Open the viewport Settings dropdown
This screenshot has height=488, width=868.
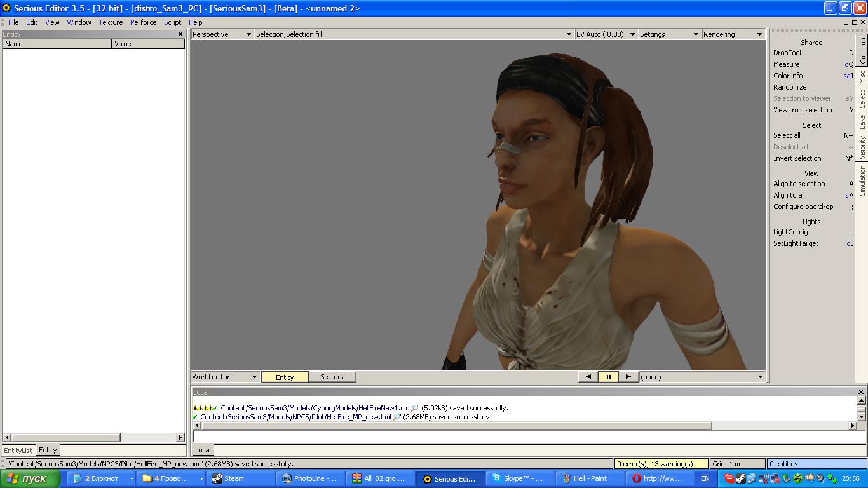click(x=669, y=34)
